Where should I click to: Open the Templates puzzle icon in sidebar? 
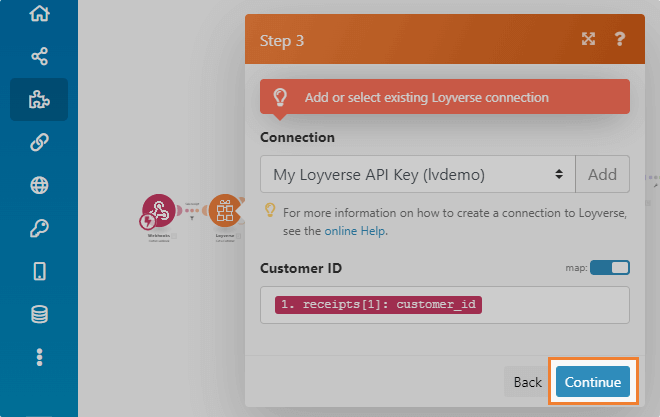(39, 99)
